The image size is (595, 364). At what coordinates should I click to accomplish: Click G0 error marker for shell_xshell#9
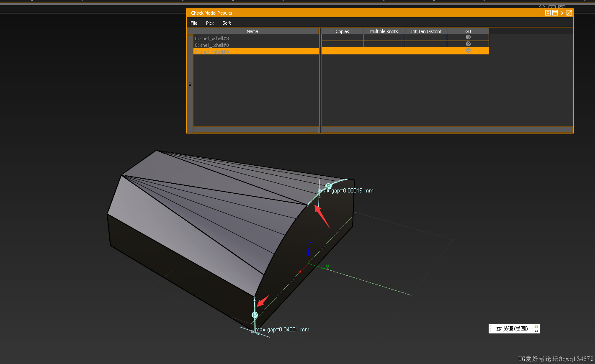[468, 51]
